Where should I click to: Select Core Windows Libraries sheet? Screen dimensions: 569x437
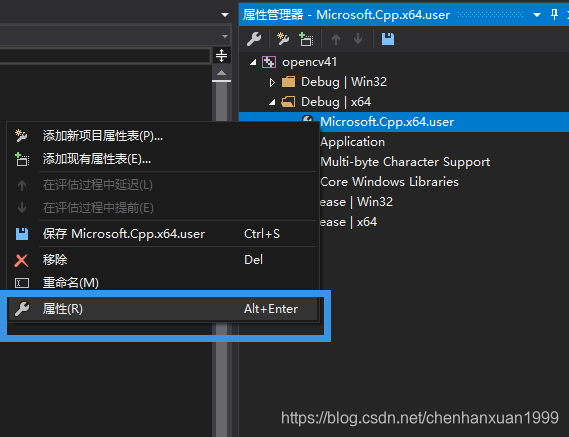(x=389, y=182)
